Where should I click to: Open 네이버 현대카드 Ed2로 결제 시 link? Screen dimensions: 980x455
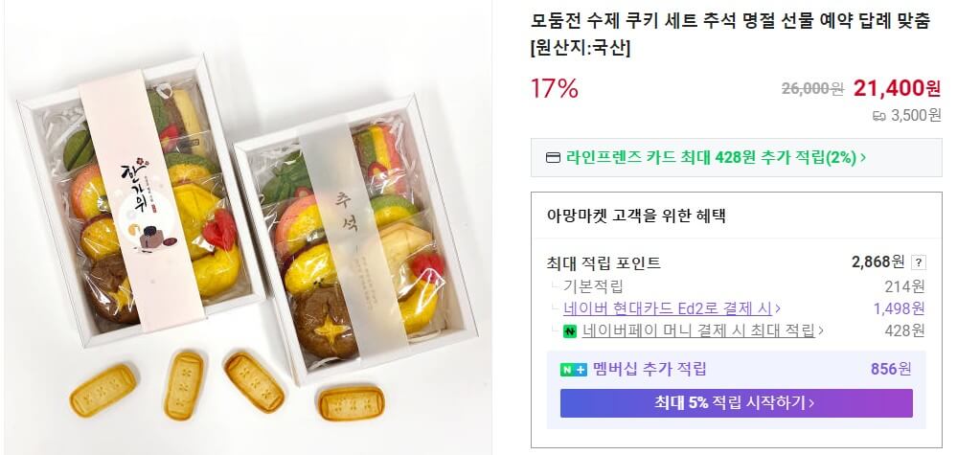click(667, 308)
